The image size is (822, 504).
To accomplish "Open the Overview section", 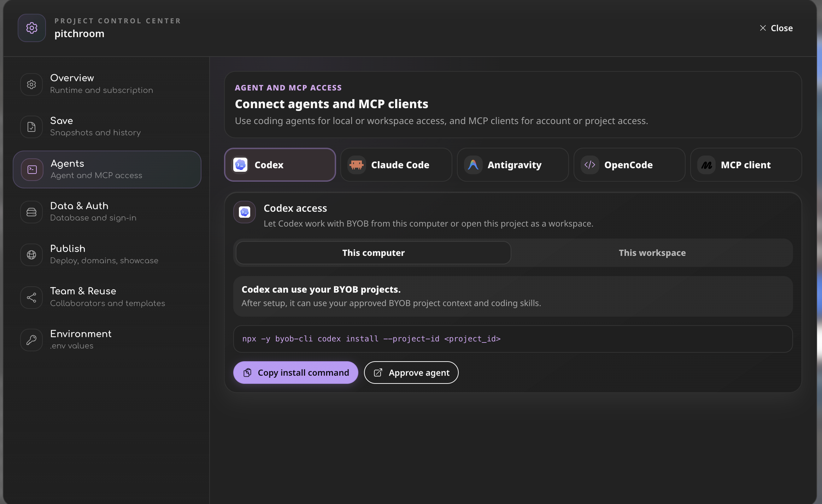I will [107, 84].
